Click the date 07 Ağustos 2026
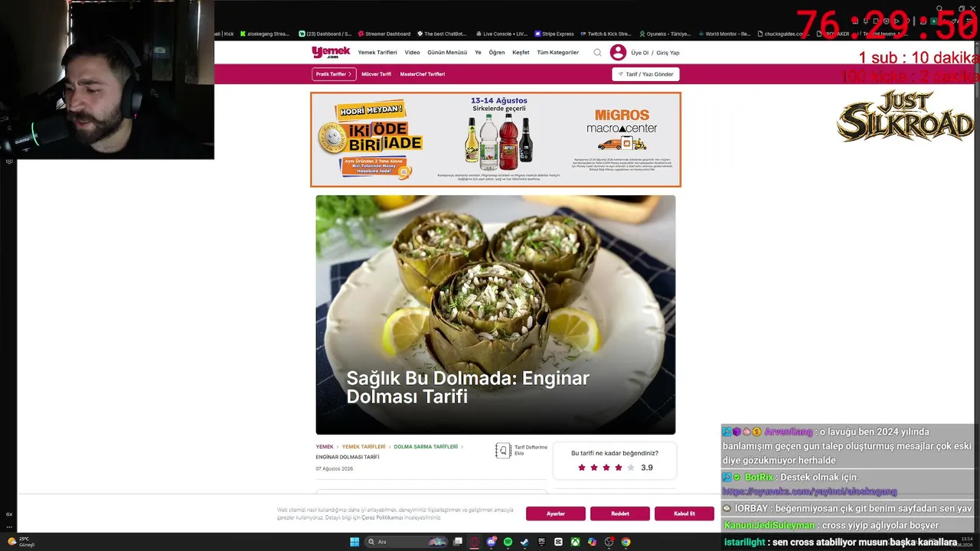The height and width of the screenshot is (551, 980). [335, 468]
